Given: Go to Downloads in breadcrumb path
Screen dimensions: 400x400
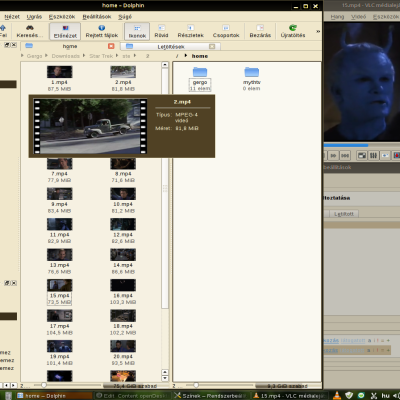Looking at the screenshot, I should pos(65,56).
